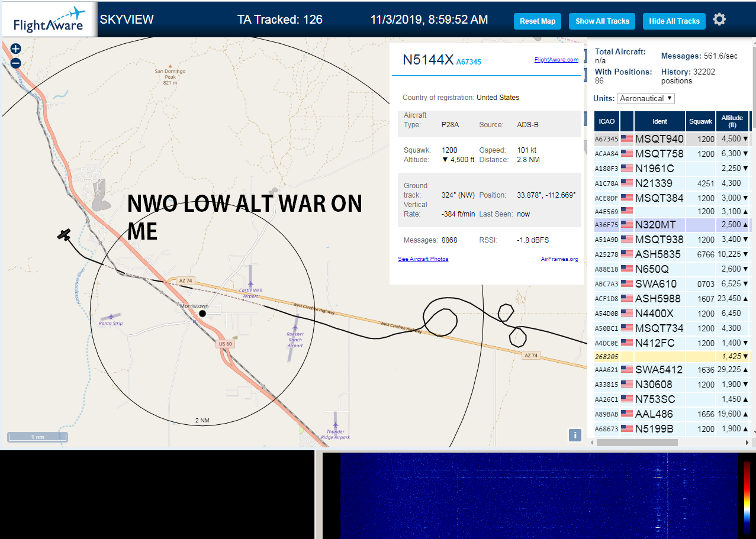This screenshot has height=539, width=756.
Task: Select the SWA5412 aircraft row
Action: (672, 370)
